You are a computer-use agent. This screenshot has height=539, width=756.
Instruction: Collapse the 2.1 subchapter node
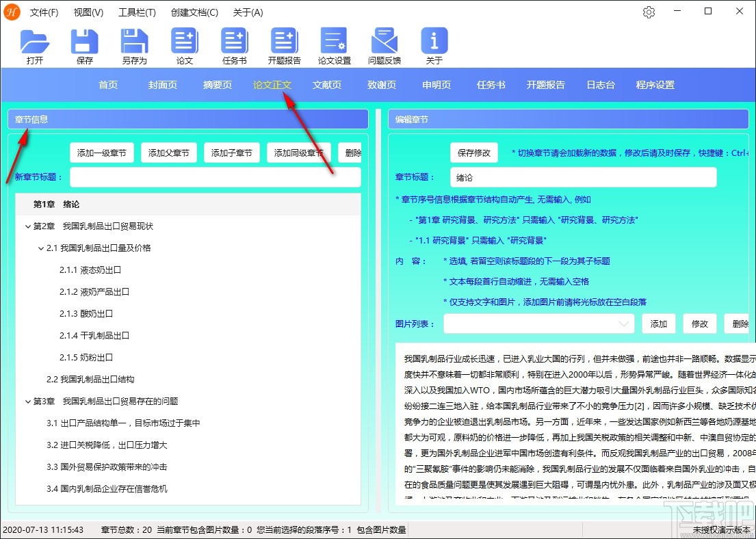coord(41,248)
